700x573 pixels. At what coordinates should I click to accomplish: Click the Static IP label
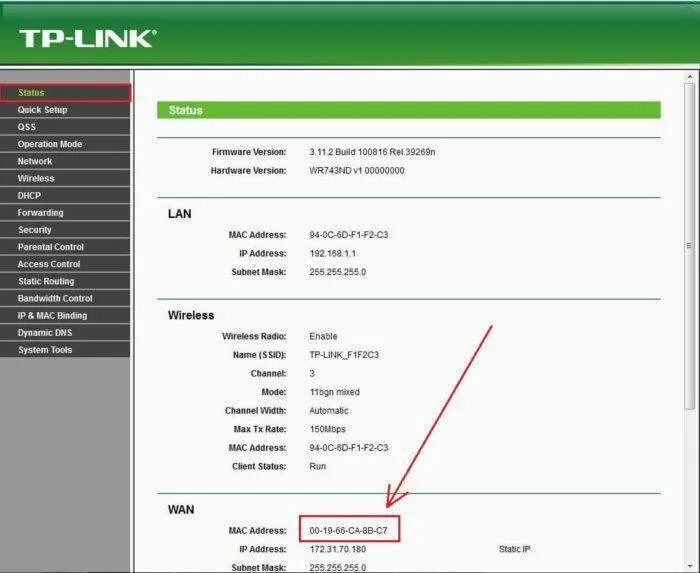pyautogui.click(x=514, y=549)
